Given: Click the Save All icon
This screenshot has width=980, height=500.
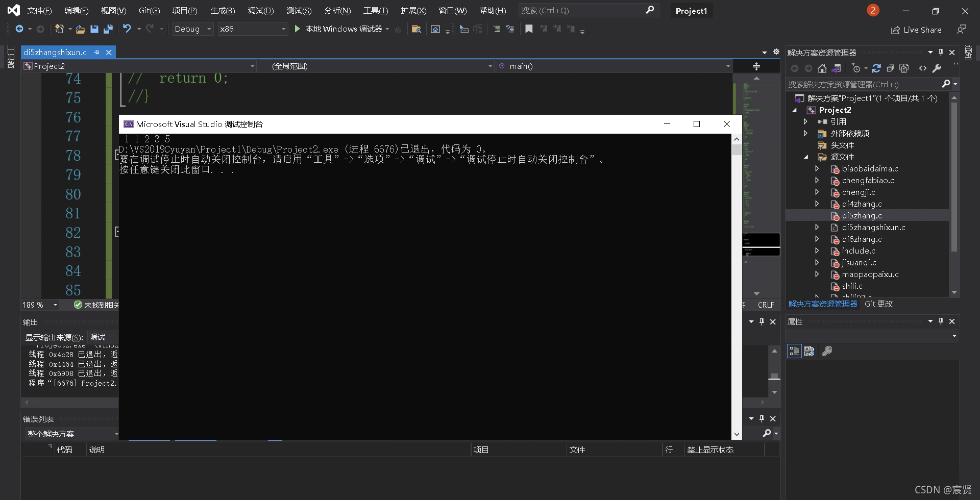Looking at the screenshot, I should pyautogui.click(x=108, y=29).
